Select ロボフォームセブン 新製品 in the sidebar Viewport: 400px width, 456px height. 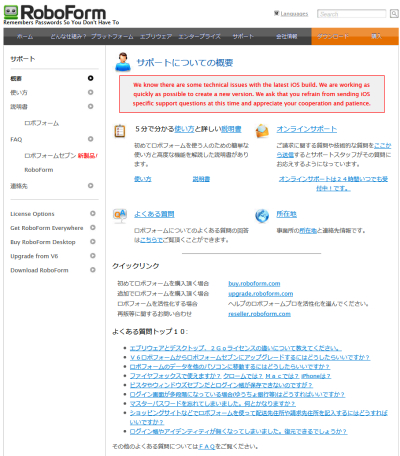coord(60,156)
